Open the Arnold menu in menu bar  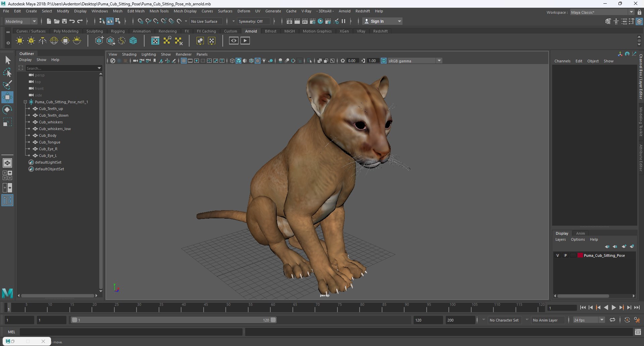click(x=344, y=11)
